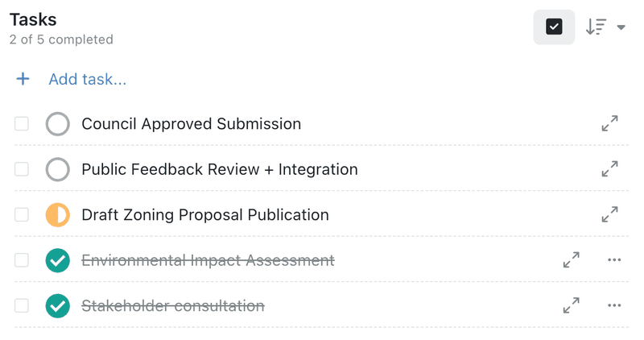Expand the sort options dropdown arrow

621,27
